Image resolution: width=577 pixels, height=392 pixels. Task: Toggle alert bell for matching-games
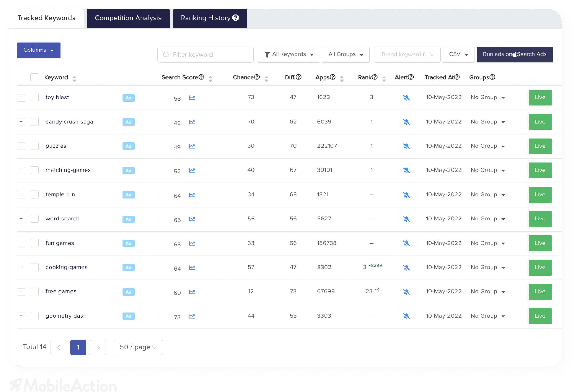406,171
